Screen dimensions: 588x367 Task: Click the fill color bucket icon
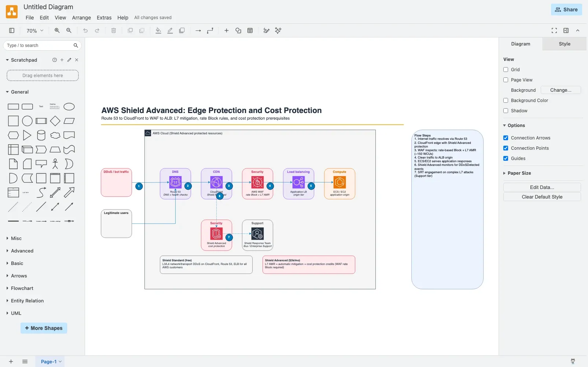(x=158, y=31)
